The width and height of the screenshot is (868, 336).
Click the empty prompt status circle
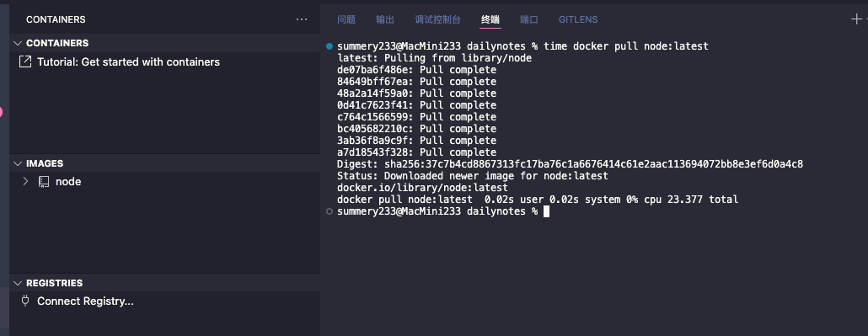coord(330,211)
